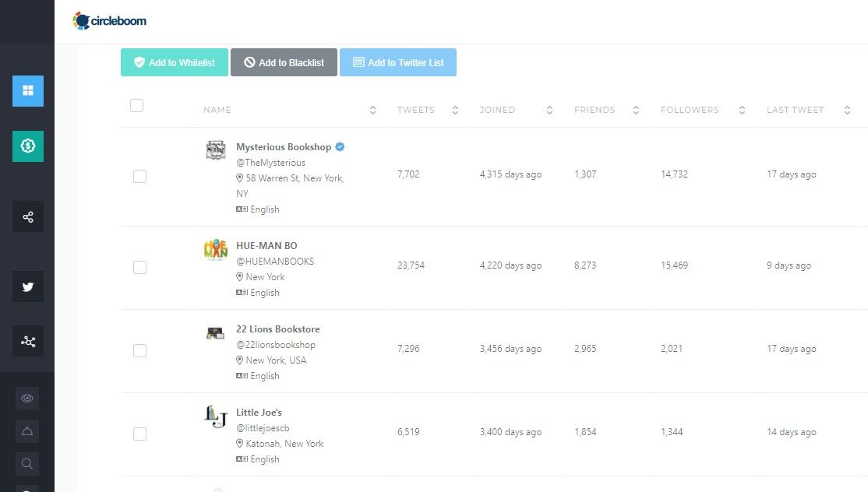Screen dimensions: 868x492
Task: Click the New York, USA location text
Action: click(277, 360)
